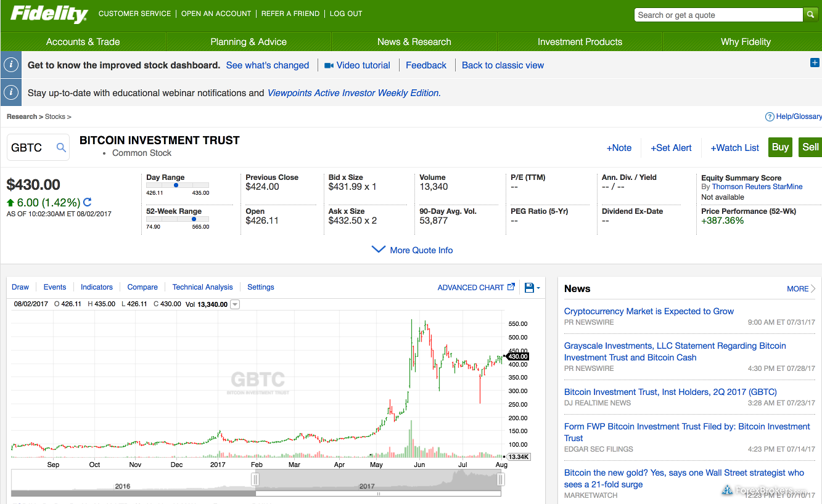Open Viewpoints Active Investor Weekly Edition link

click(353, 93)
